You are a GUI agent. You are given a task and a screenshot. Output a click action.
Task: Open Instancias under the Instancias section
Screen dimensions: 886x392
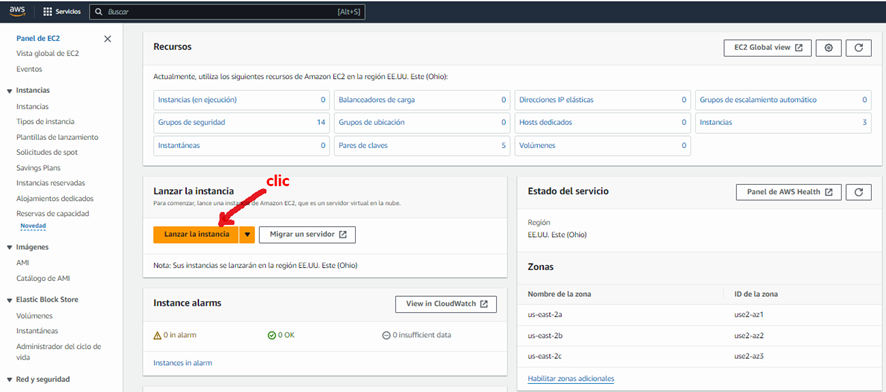tap(32, 106)
